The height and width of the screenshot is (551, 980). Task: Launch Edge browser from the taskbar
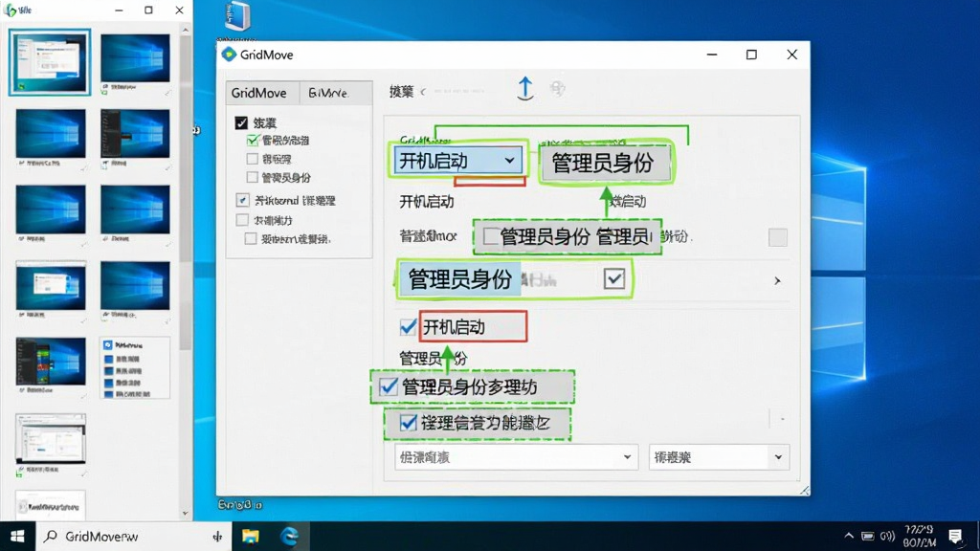pyautogui.click(x=289, y=536)
